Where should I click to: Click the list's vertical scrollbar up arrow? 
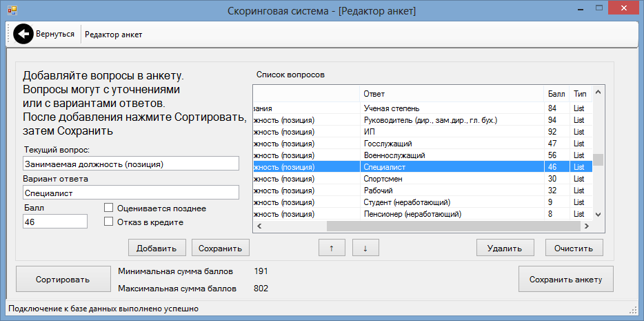coord(598,91)
